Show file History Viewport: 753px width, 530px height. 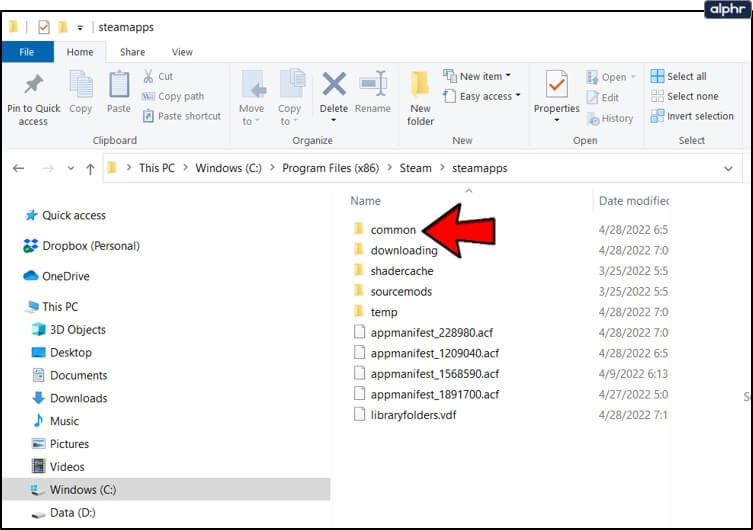click(x=610, y=118)
